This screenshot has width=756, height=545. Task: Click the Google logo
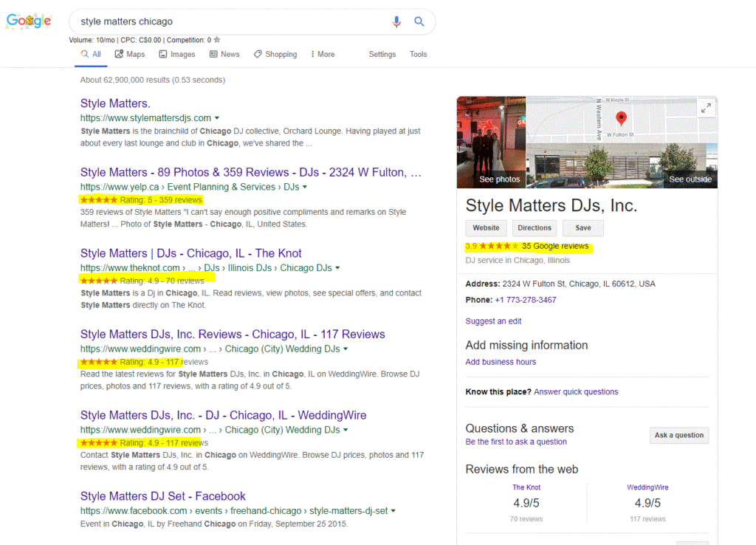(29, 21)
